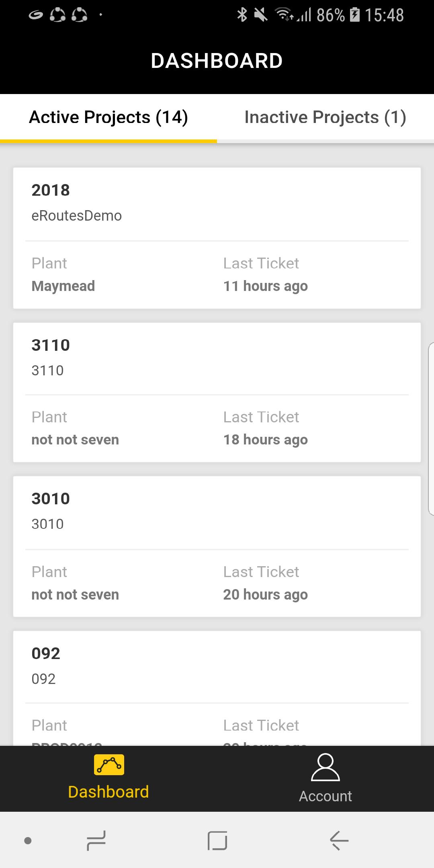434x868 pixels.
Task: Switch to Inactive Projects (1) tab
Action: (325, 117)
